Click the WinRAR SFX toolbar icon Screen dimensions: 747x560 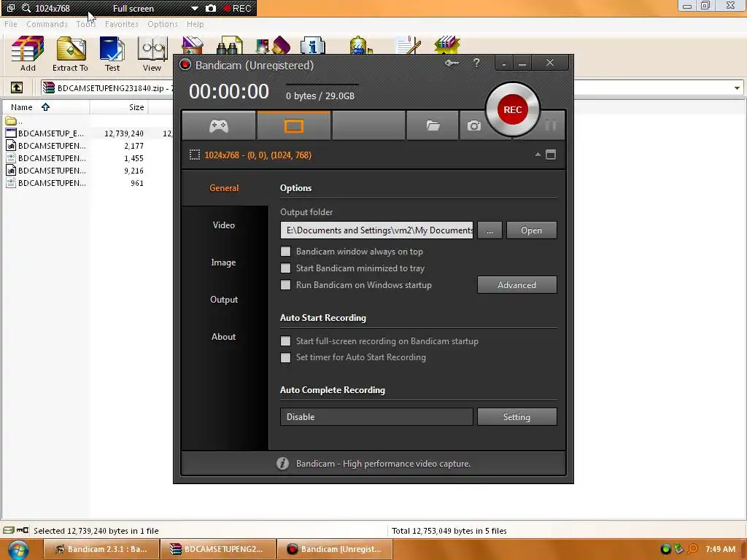(447, 44)
